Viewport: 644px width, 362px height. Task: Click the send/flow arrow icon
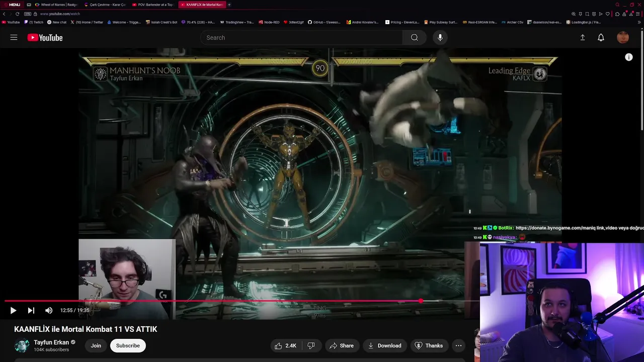click(601, 14)
